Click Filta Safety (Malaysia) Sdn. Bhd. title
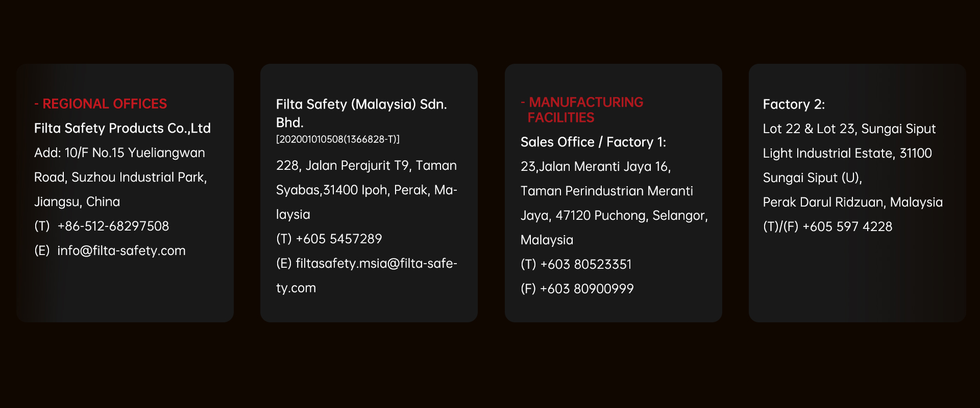Image resolution: width=980 pixels, height=408 pixels. 361,113
